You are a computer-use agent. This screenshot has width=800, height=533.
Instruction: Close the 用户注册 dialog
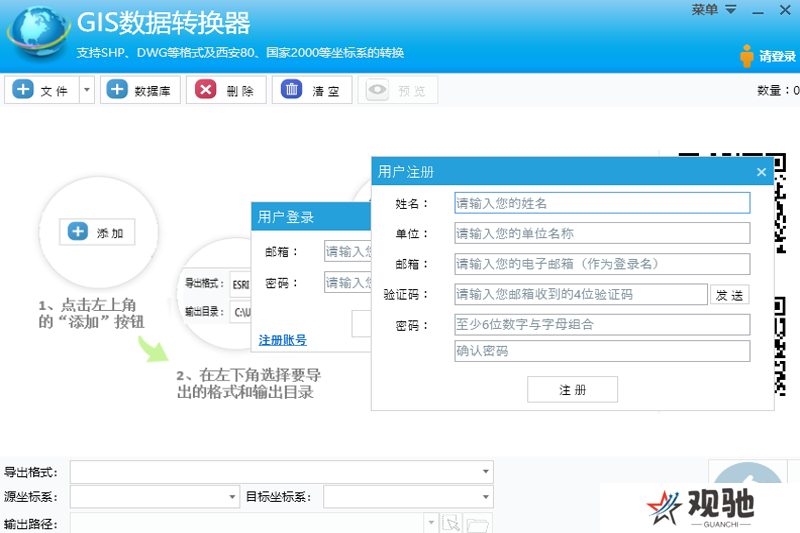click(x=761, y=172)
